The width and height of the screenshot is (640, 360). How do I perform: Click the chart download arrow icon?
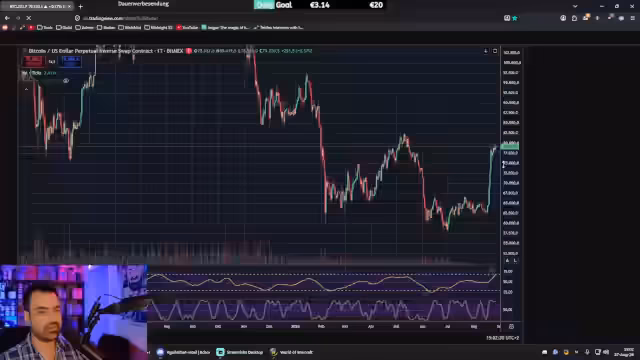[486, 51]
